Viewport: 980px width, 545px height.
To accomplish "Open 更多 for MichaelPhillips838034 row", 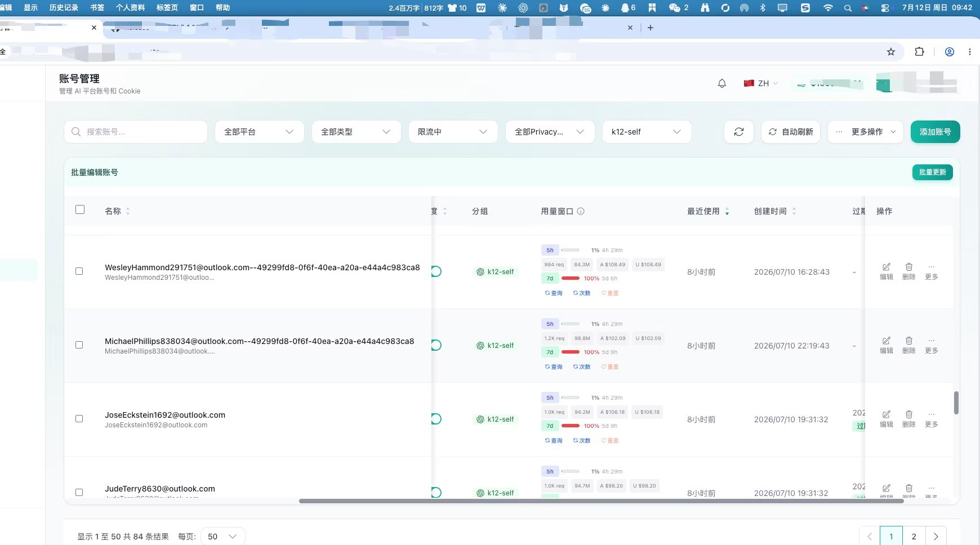I will pyautogui.click(x=931, y=345).
